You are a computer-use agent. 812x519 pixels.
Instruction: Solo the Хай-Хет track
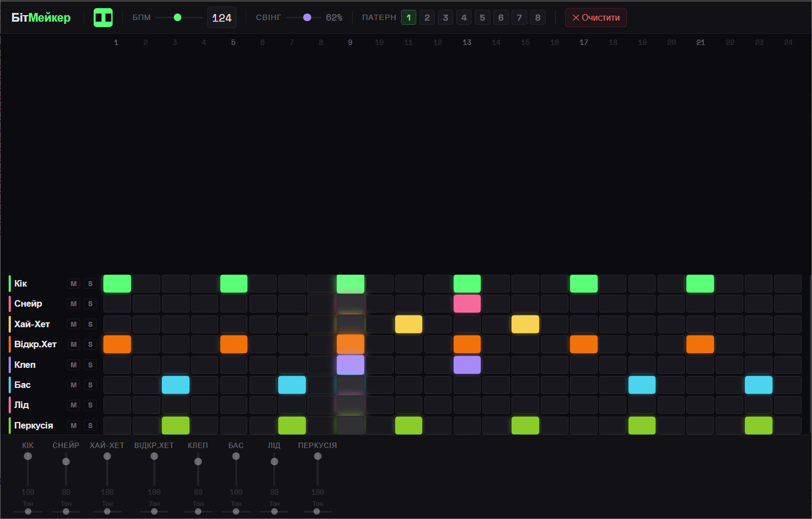(90, 324)
